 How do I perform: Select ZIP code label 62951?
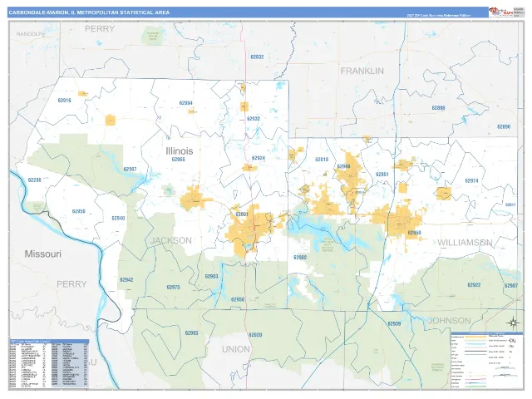coord(382,175)
